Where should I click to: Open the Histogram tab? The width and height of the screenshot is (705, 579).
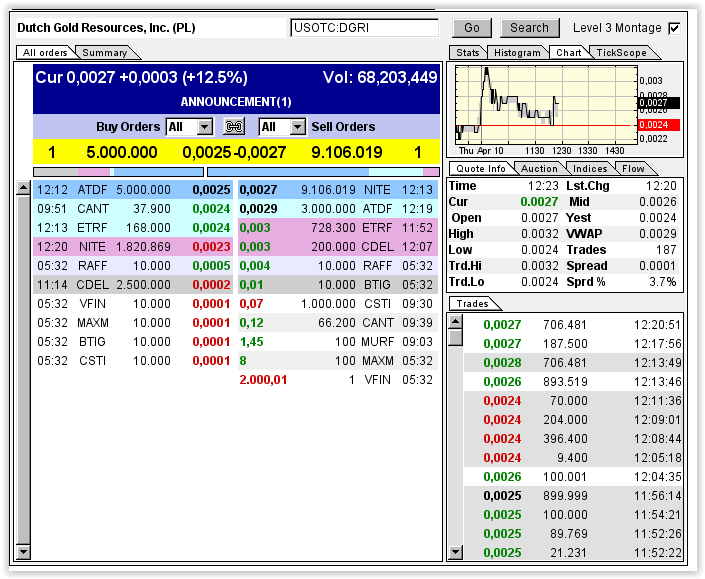click(x=517, y=53)
